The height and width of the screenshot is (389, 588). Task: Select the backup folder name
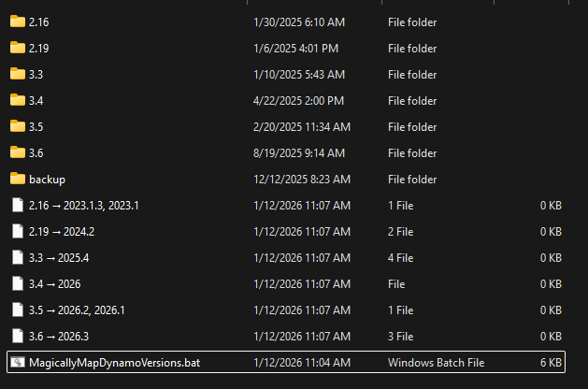pyautogui.click(x=47, y=179)
